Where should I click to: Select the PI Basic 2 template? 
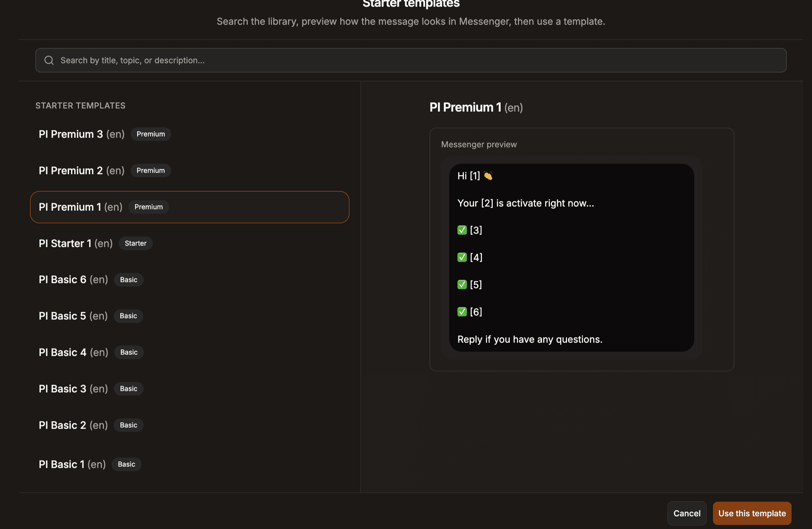190,425
